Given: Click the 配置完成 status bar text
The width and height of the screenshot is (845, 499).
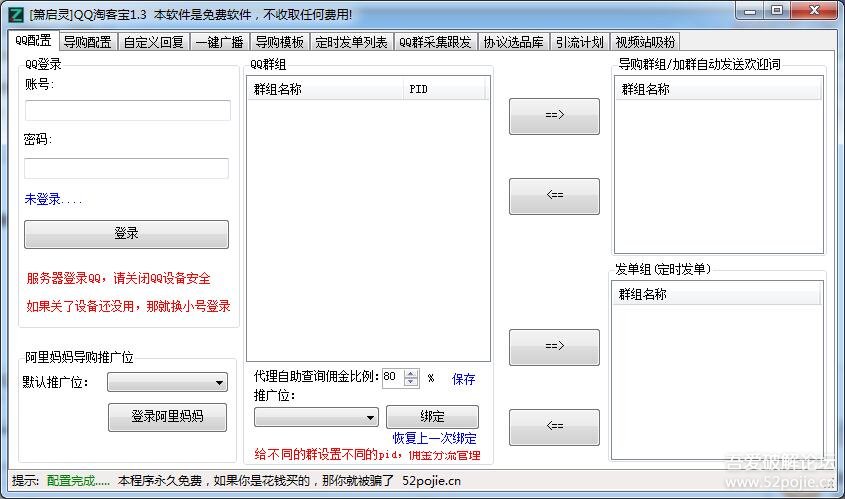Looking at the screenshot, I should pyautogui.click(x=78, y=481).
